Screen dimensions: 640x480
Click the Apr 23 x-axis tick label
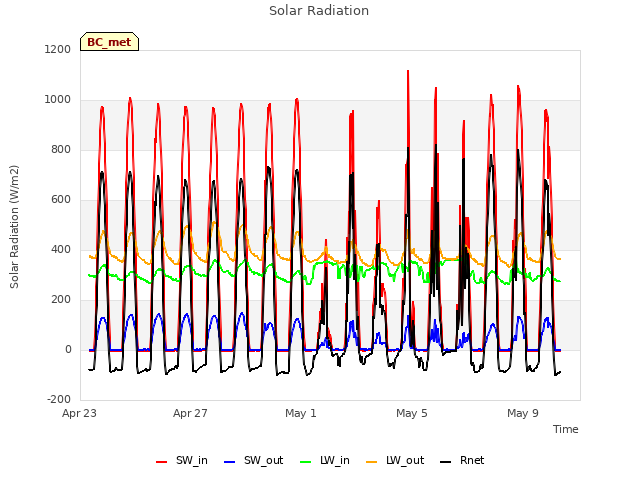pyautogui.click(x=80, y=413)
